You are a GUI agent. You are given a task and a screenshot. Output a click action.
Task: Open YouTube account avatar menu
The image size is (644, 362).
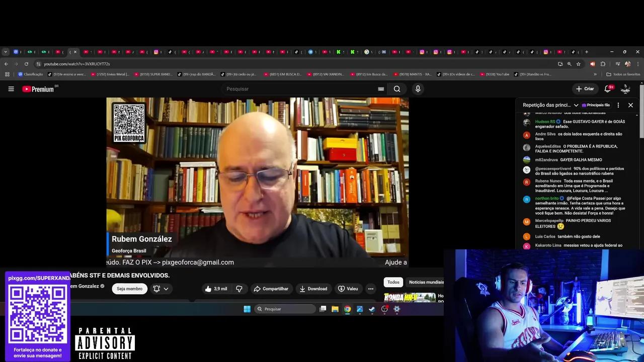pyautogui.click(x=625, y=89)
